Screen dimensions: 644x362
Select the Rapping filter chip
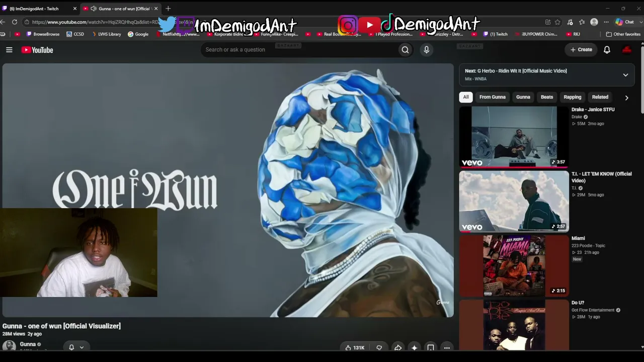[x=573, y=97]
